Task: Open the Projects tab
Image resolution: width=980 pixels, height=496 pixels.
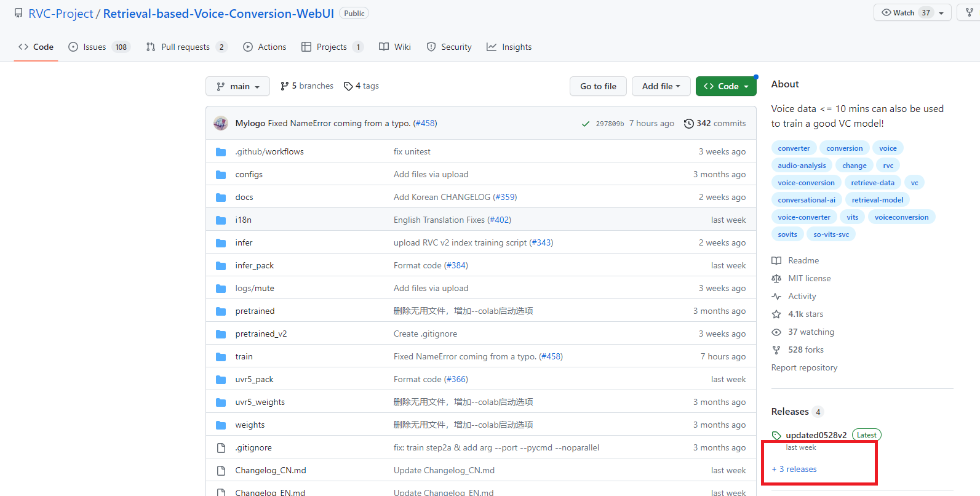Action: point(332,47)
